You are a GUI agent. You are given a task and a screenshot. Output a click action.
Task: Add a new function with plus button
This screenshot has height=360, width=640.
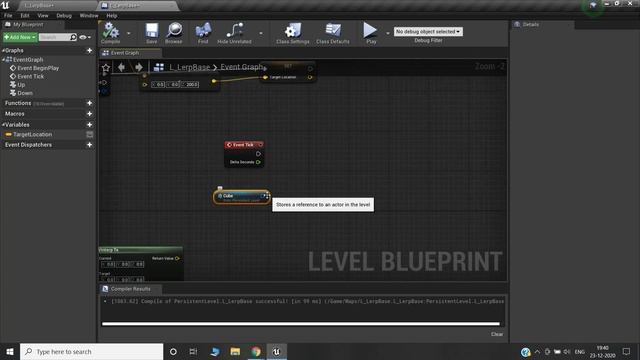89,103
